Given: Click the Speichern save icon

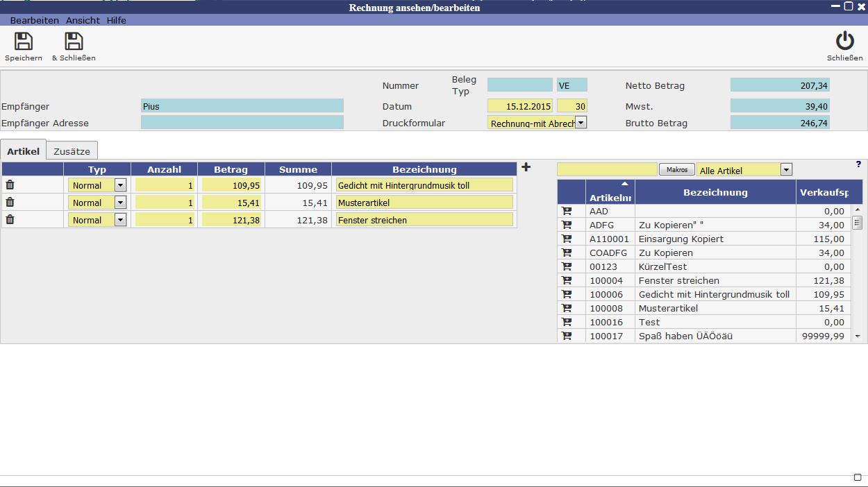Looking at the screenshot, I should [24, 42].
